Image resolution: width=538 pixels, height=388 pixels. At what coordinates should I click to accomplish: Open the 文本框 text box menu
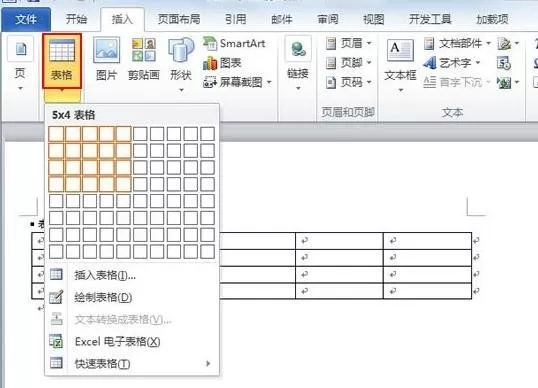(400, 65)
